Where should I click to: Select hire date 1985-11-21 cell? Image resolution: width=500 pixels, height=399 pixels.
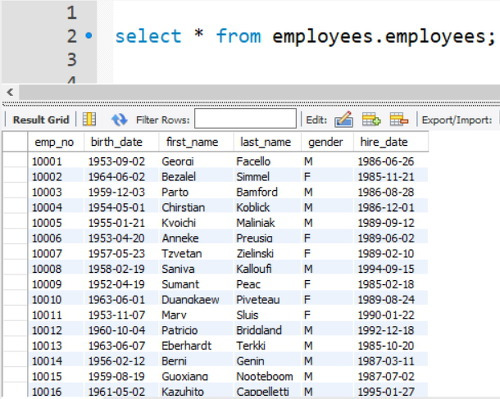(x=391, y=177)
